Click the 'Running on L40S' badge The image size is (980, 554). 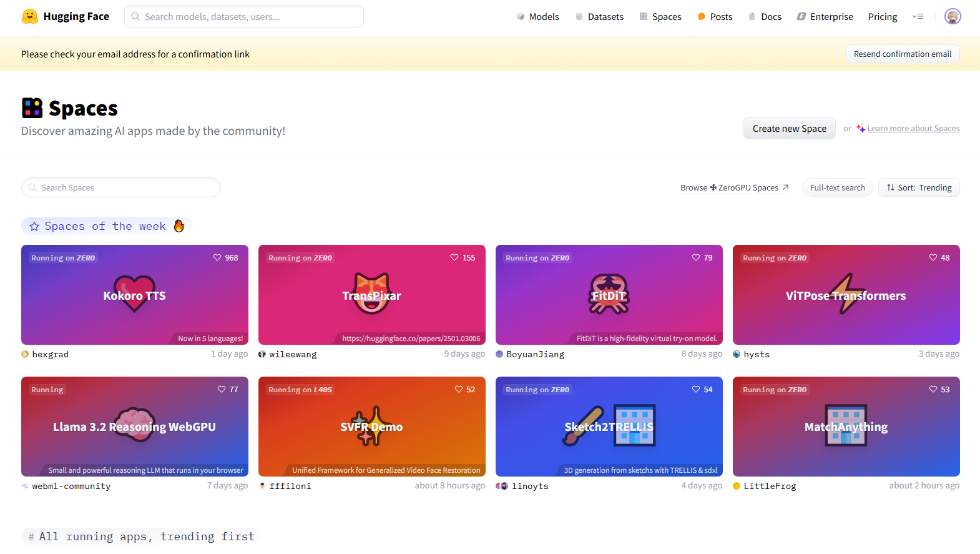click(300, 390)
